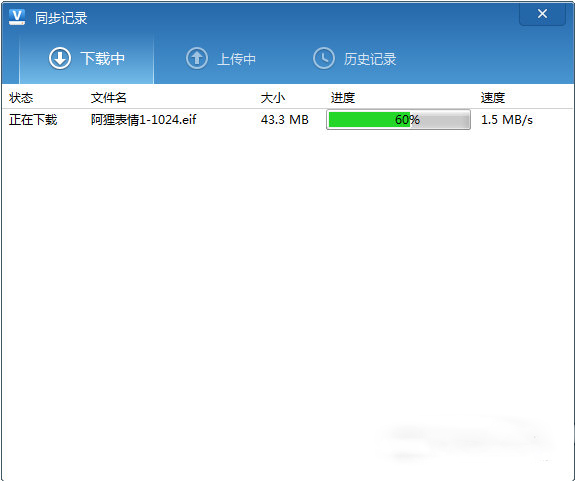Click the 43.3 MB size value
Viewport: 575px width, 481px height.
click(285, 120)
